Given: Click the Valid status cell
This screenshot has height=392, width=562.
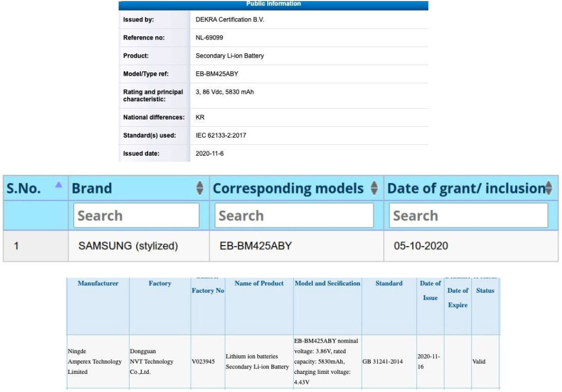Looking at the screenshot, I should (x=479, y=361).
